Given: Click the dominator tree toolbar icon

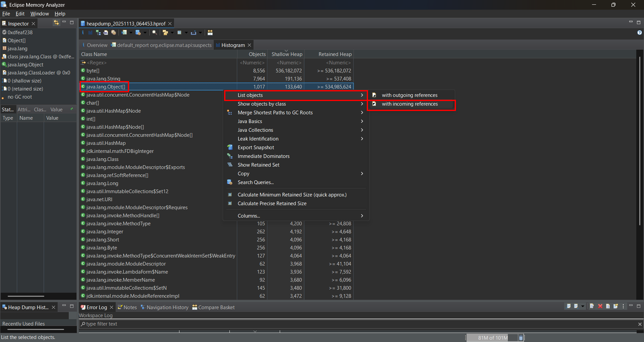Looking at the screenshot, I should pos(98,32).
